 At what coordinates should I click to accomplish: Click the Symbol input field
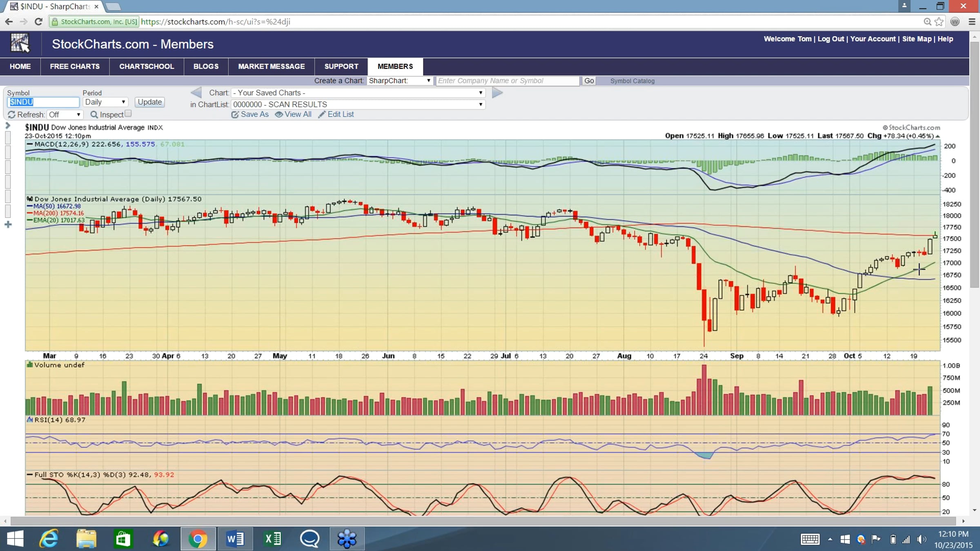point(43,102)
